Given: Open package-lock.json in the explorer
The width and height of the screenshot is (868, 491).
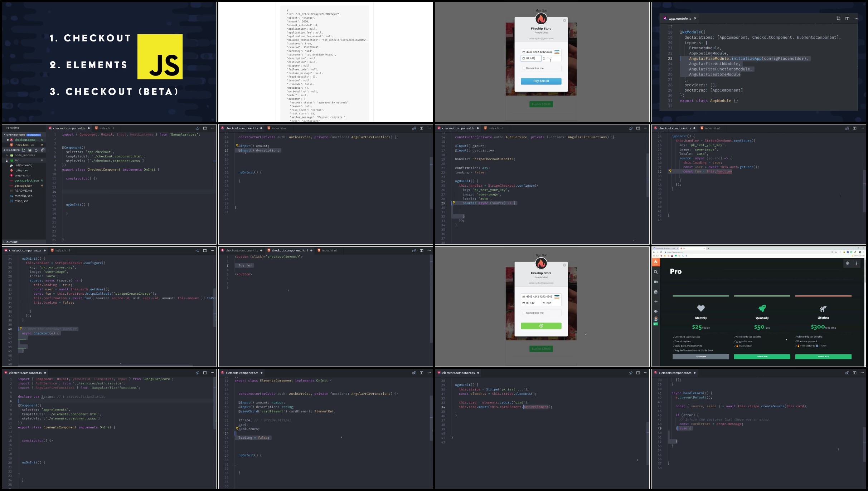Looking at the screenshot, I should click(x=26, y=181).
